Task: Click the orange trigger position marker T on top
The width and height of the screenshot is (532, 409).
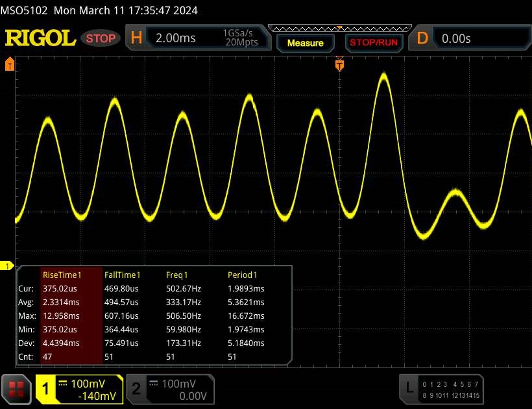Action: click(x=339, y=64)
